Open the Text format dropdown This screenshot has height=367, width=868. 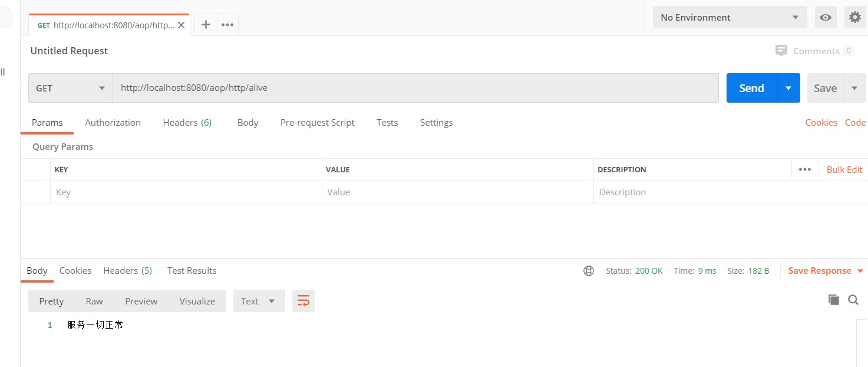pos(259,301)
